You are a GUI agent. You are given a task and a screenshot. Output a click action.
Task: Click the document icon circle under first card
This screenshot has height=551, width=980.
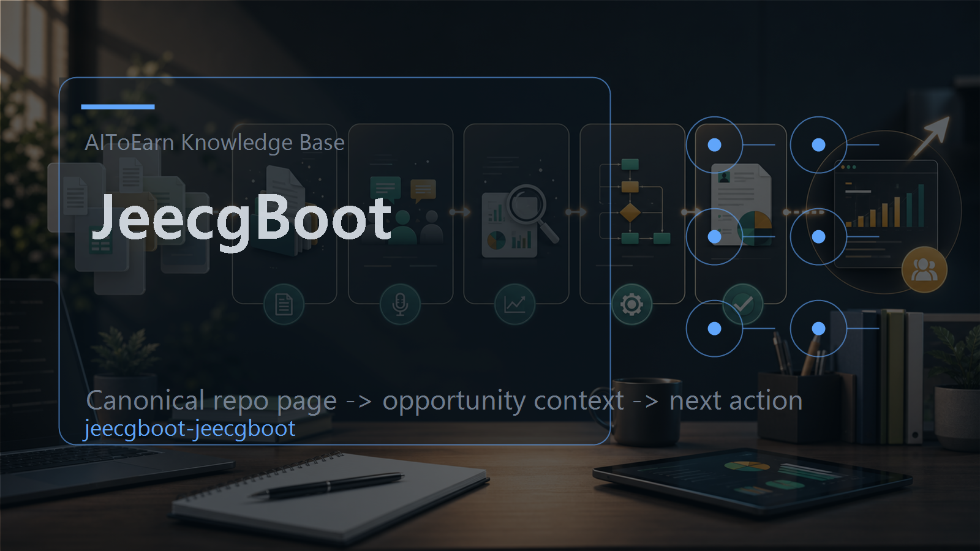[284, 304]
